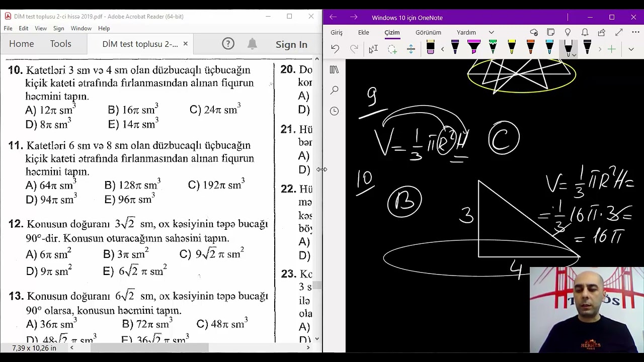Select the DİM test toplusu document tab
Viewport: 644px width, 362px height.
click(140, 44)
